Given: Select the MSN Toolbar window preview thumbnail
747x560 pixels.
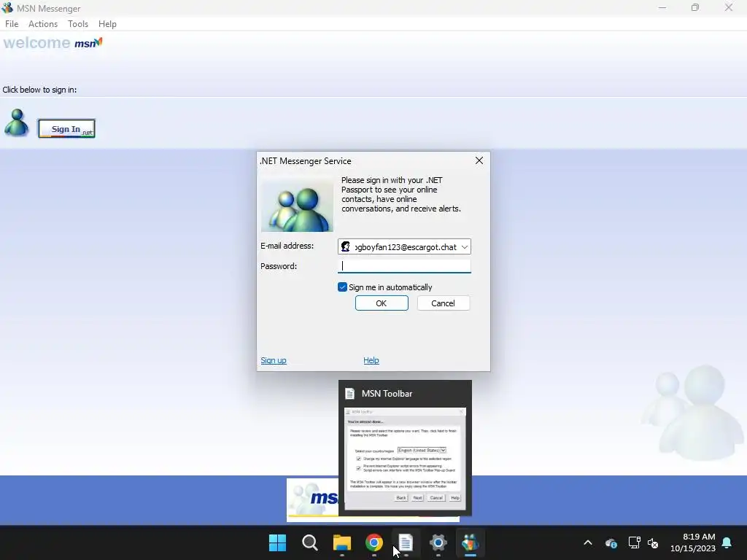Looking at the screenshot, I should [405, 459].
